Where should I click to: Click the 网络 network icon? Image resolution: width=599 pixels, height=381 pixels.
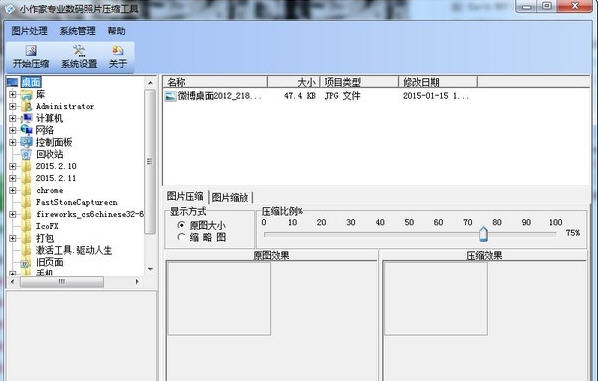[x=26, y=130]
